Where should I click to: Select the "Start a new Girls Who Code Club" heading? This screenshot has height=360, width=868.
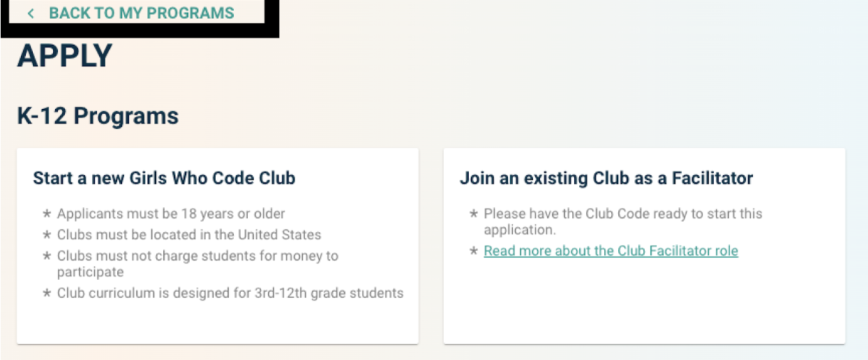click(x=164, y=178)
